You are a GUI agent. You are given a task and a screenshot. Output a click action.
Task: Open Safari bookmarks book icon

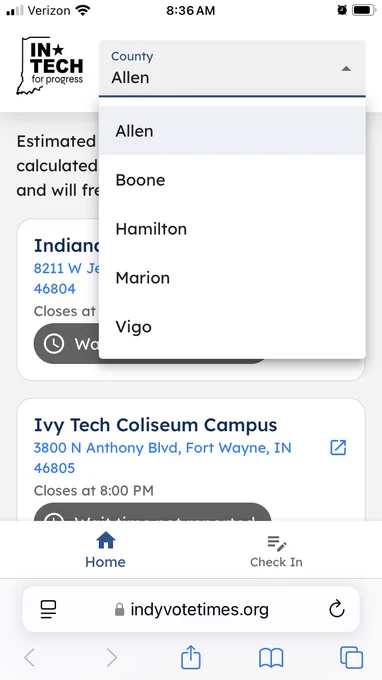[x=271, y=658]
